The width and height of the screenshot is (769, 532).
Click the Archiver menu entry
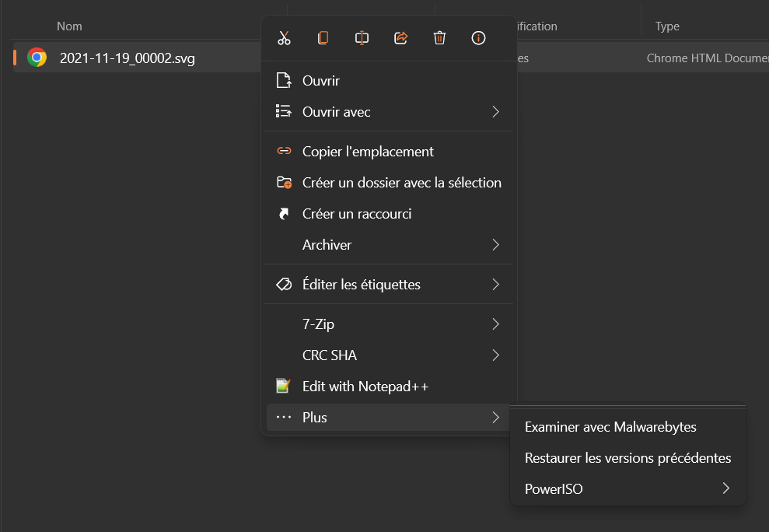(x=327, y=244)
